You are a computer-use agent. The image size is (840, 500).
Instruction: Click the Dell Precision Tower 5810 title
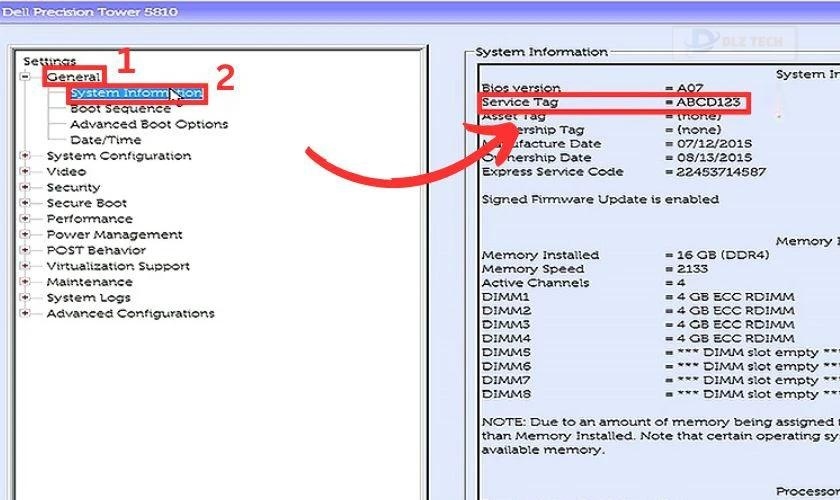click(x=89, y=12)
